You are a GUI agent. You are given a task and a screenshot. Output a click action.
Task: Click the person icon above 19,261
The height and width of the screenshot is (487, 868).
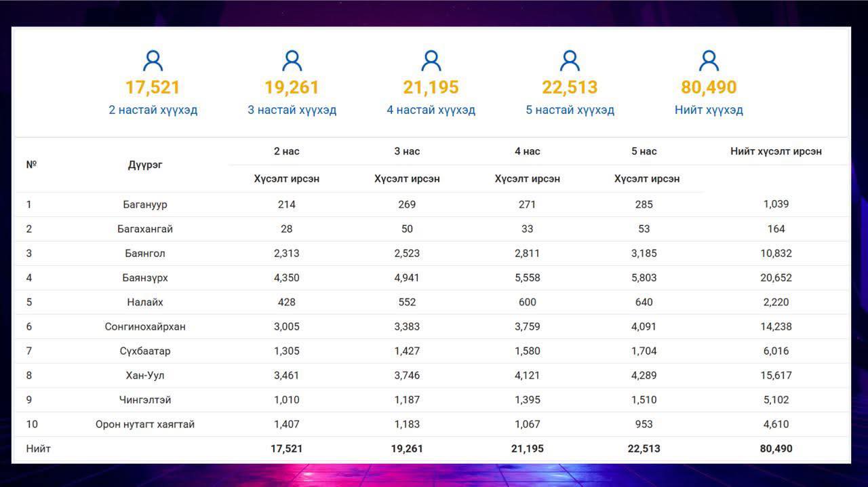point(292,61)
